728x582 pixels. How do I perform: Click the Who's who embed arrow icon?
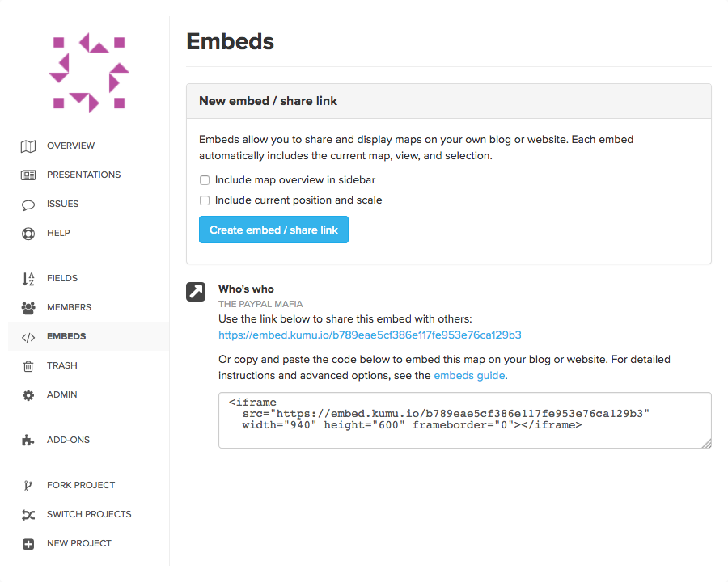pyautogui.click(x=196, y=292)
